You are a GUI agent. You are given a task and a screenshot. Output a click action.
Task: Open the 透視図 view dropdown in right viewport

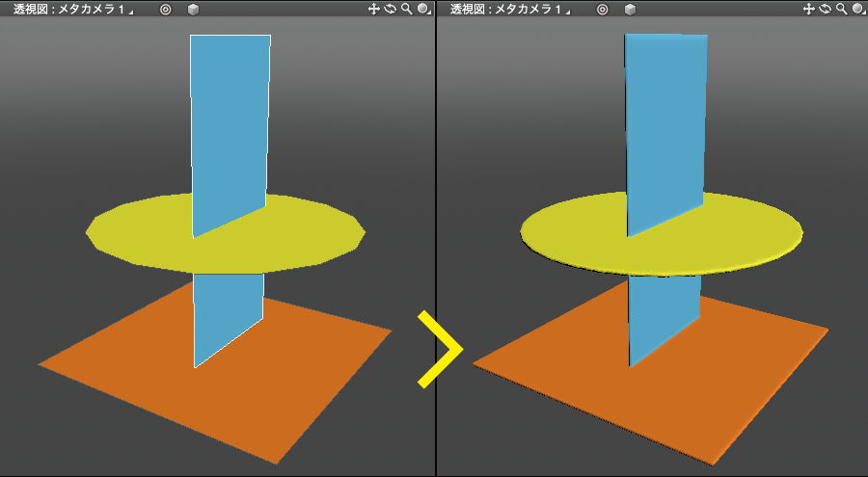[510, 9]
